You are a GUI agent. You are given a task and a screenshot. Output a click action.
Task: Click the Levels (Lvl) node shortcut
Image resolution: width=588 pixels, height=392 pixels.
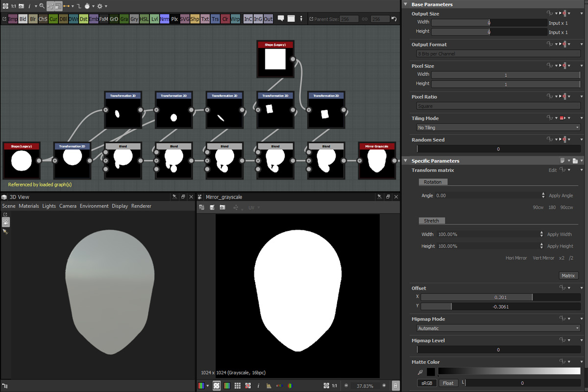point(154,19)
